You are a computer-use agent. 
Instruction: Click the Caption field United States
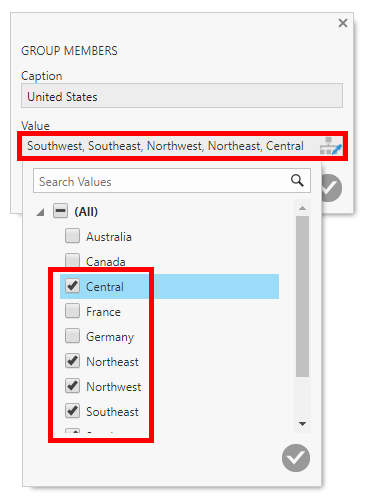point(182,96)
